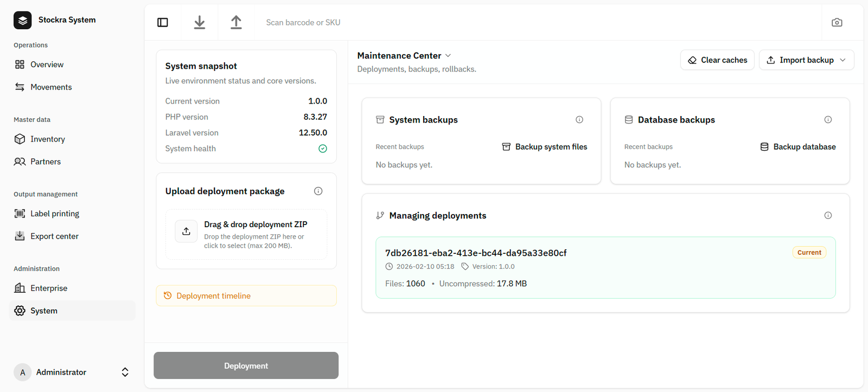The image size is (868, 392).
Task: Click Backup system files button
Action: coord(545,147)
